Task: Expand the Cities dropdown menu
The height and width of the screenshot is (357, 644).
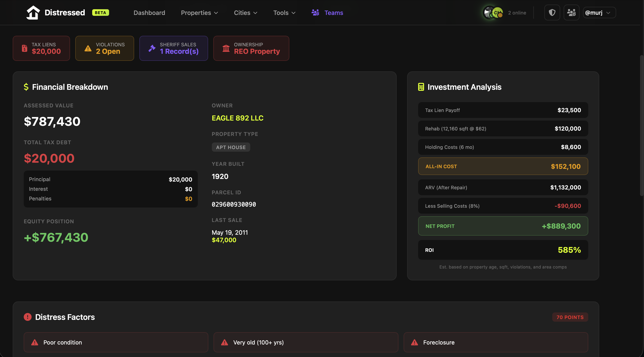Action: [245, 13]
